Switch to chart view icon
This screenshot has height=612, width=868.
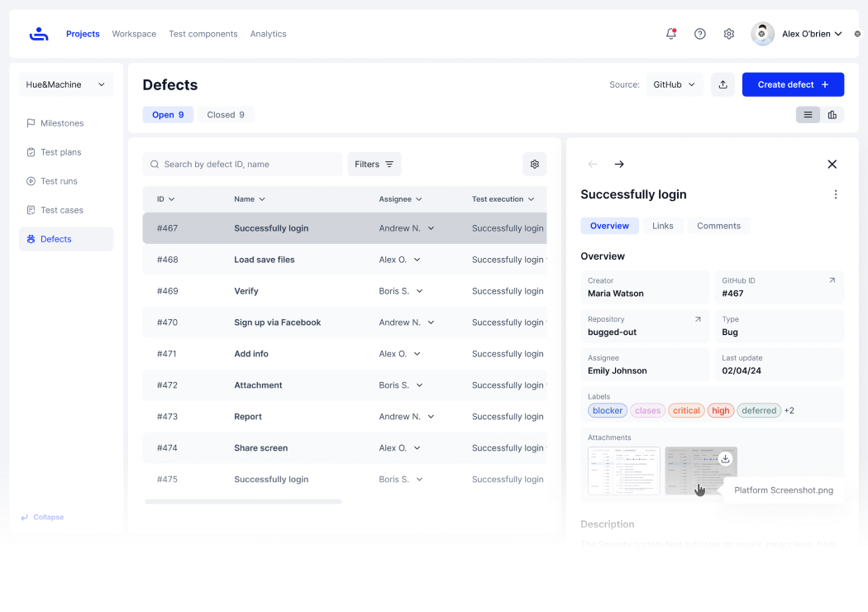[x=832, y=115]
